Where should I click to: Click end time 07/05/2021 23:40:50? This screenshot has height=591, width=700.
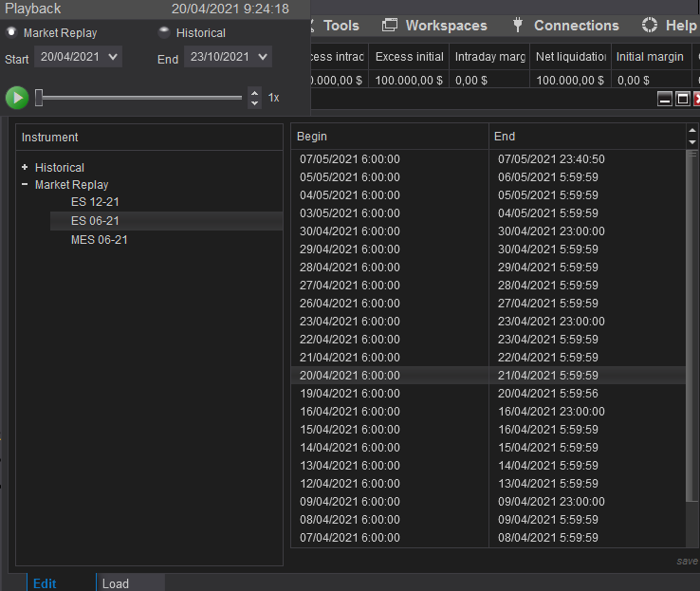[x=551, y=159]
